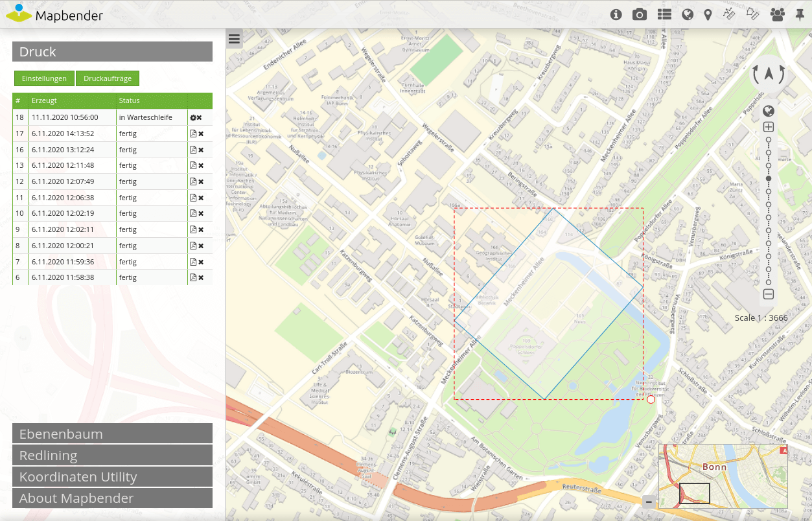Toggle the sidebar with the hamburger button
Screen dimensions: 812x521
click(x=234, y=39)
